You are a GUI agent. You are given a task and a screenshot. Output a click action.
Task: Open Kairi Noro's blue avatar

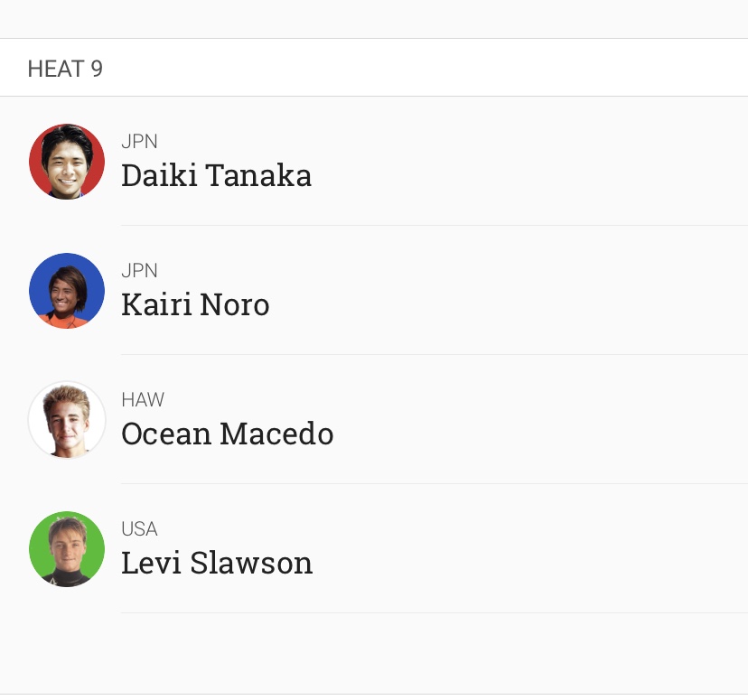point(67,291)
